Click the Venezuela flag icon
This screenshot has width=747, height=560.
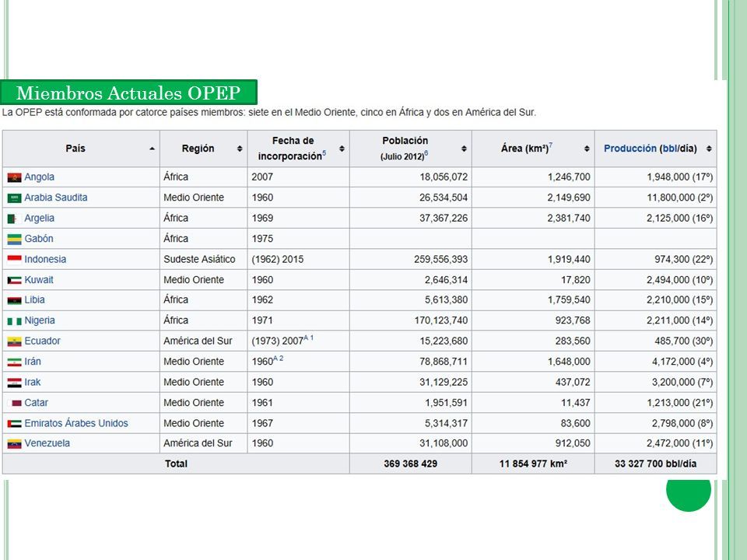pyautogui.click(x=14, y=444)
